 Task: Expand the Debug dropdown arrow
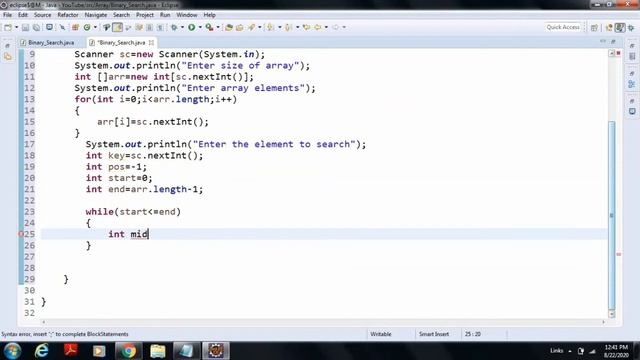182,27
